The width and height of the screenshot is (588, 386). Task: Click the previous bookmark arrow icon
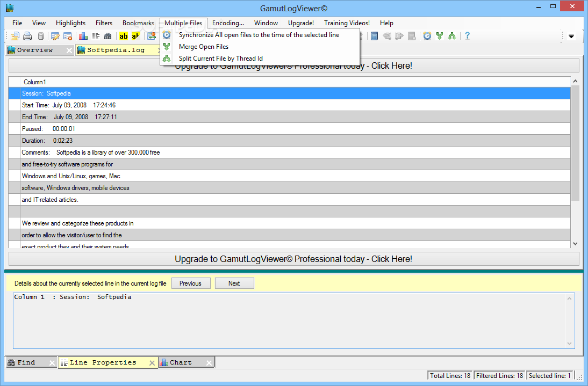[387, 36]
